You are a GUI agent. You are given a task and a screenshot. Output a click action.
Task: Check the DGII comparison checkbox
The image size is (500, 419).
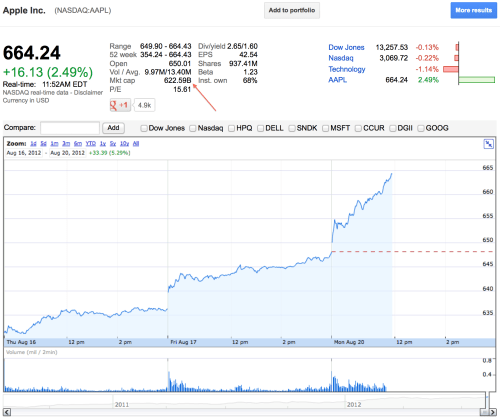click(393, 128)
